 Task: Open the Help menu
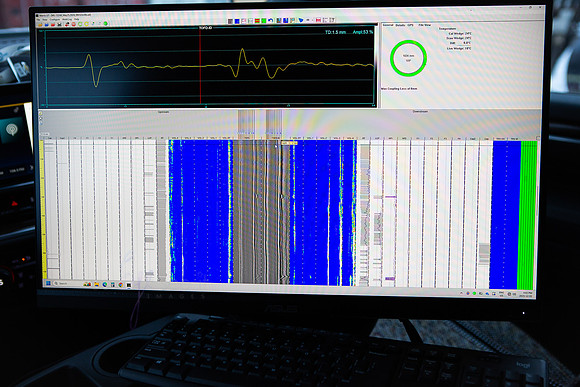click(77, 19)
